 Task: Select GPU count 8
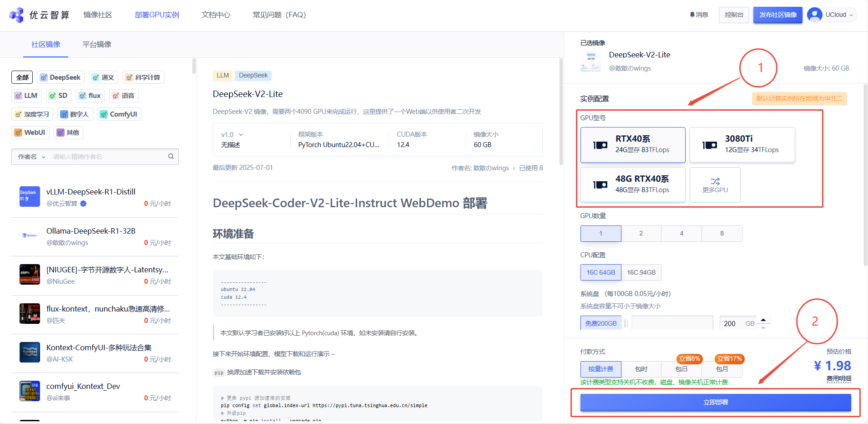click(x=722, y=234)
